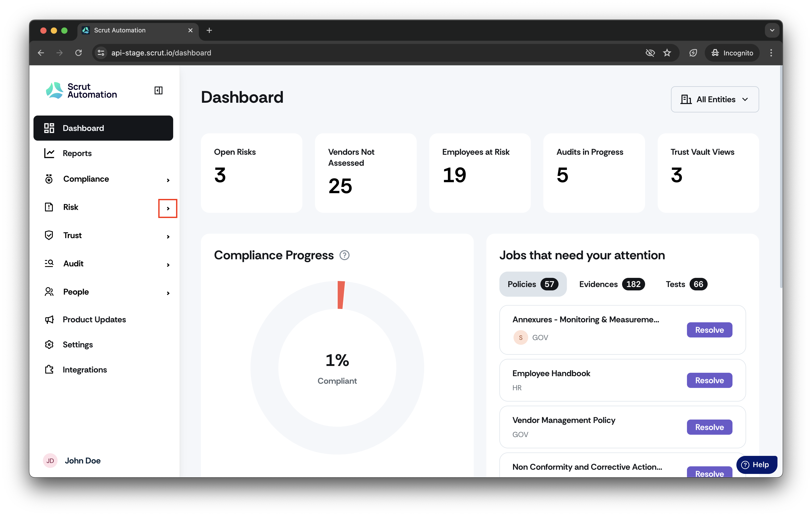The width and height of the screenshot is (812, 516).
Task: Open Product Updates megaphone icon
Action: click(49, 319)
